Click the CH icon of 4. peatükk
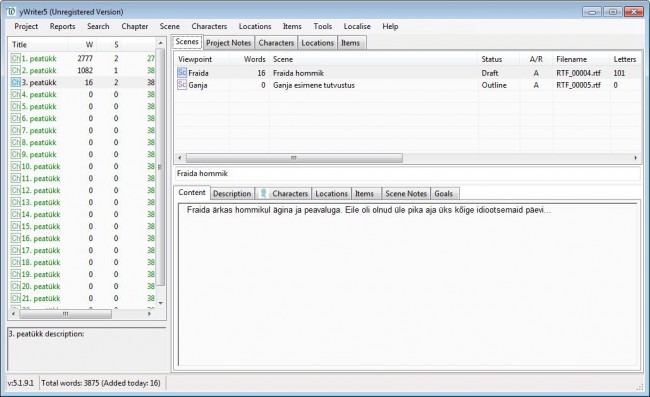Screen dimensions: 650x397 (15, 94)
